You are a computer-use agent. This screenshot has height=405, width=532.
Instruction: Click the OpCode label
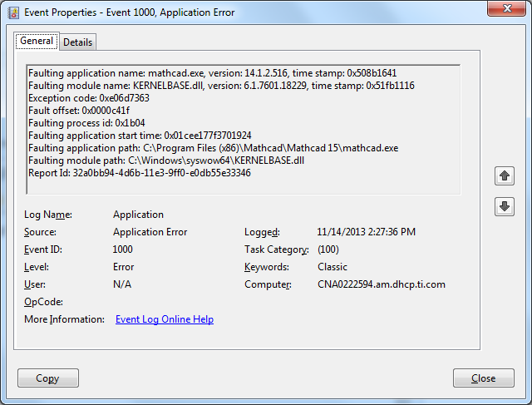(43, 302)
